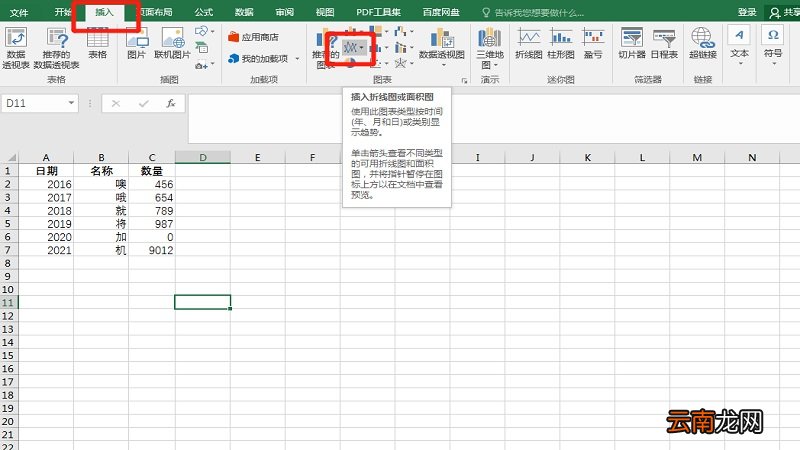
Task: Select cell with value 654
Action: click(152, 197)
